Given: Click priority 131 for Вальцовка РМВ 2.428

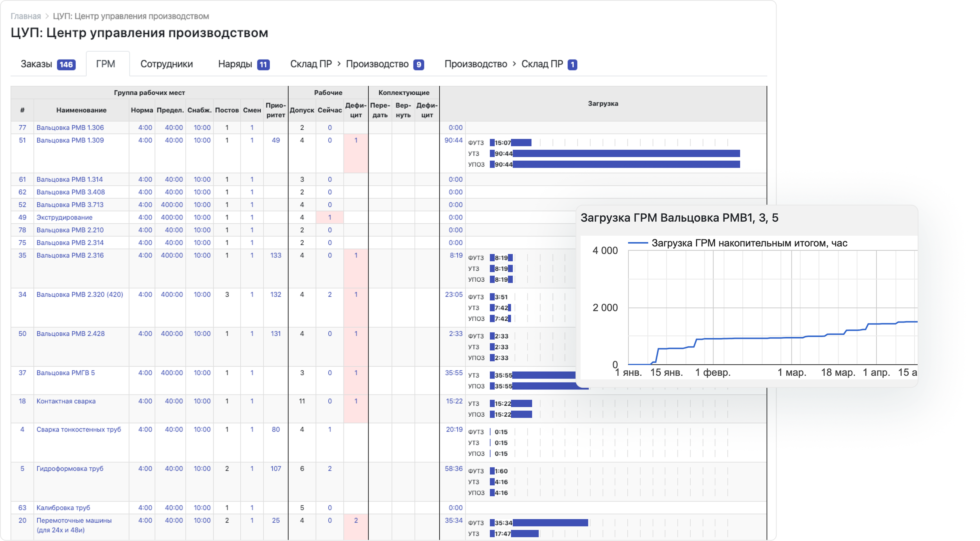Looking at the screenshot, I should click(x=276, y=334).
